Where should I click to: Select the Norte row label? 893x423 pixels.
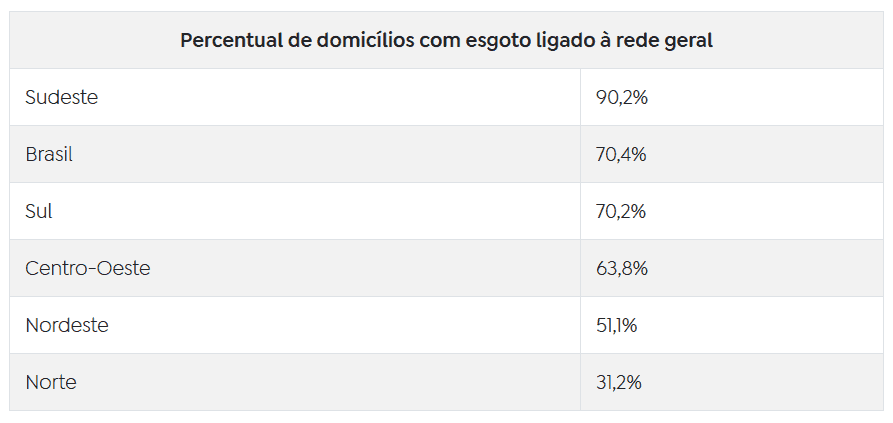click(x=51, y=382)
